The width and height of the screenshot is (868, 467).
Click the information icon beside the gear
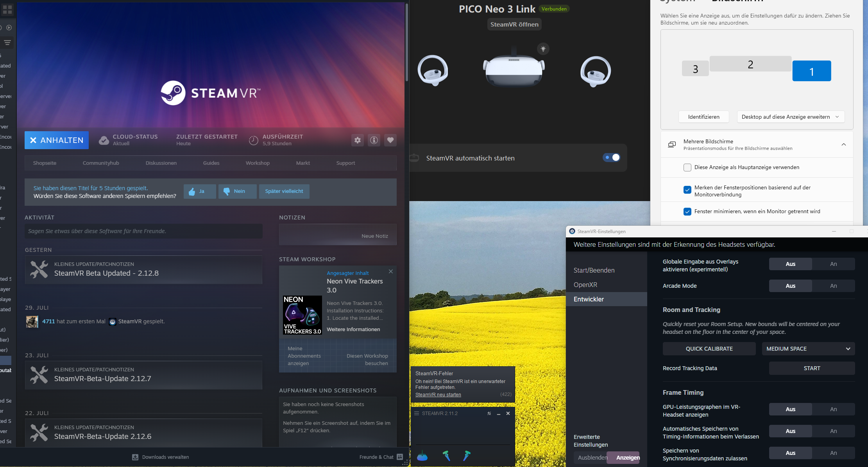coord(374,140)
